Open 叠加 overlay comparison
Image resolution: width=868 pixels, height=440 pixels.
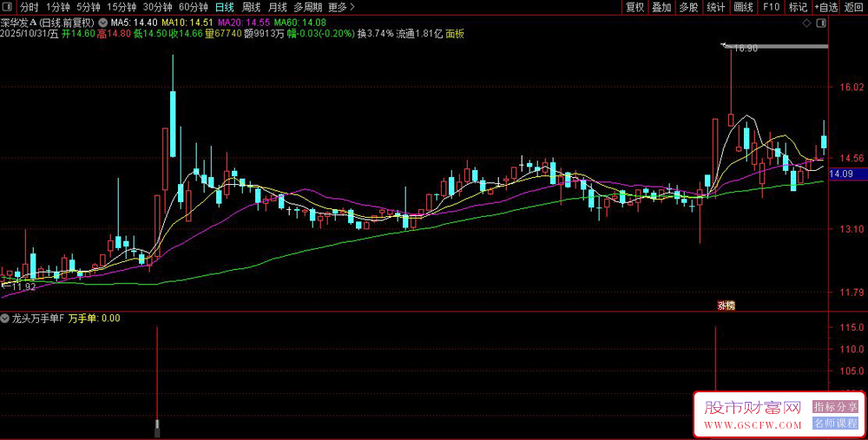click(x=661, y=7)
